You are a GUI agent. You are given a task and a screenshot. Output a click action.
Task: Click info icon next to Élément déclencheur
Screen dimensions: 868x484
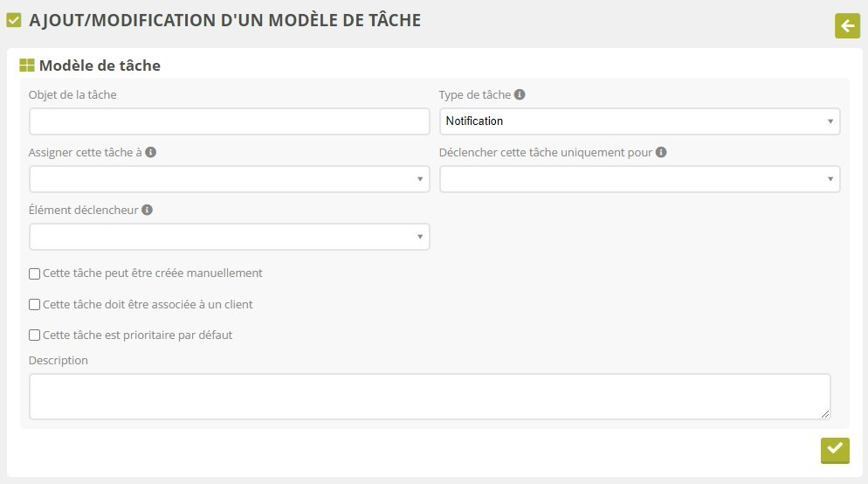147,210
